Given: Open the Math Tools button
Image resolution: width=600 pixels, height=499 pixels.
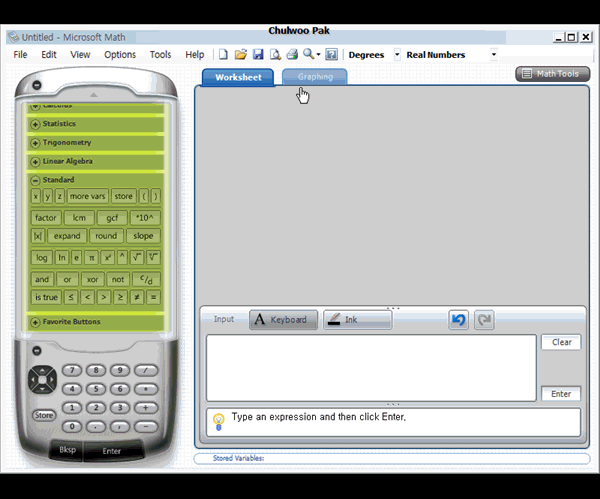Looking at the screenshot, I should point(553,74).
